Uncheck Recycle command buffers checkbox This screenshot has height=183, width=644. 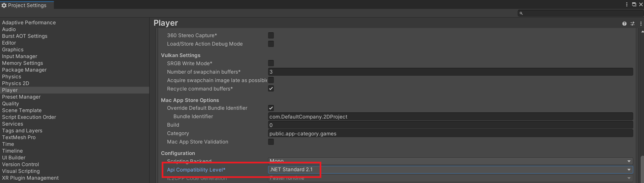pos(271,88)
